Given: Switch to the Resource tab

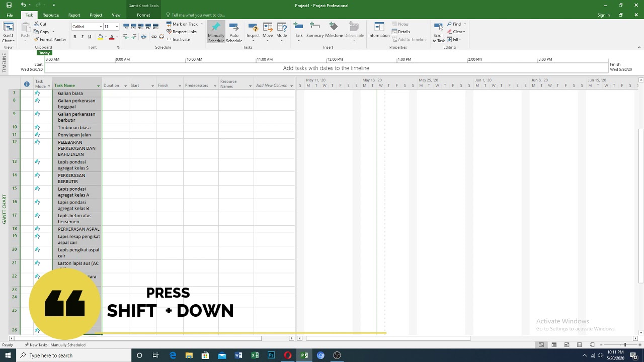Looking at the screenshot, I should point(50,15).
